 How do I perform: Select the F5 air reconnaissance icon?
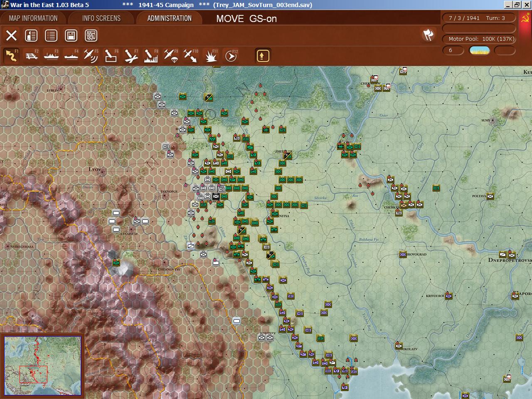point(91,56)
